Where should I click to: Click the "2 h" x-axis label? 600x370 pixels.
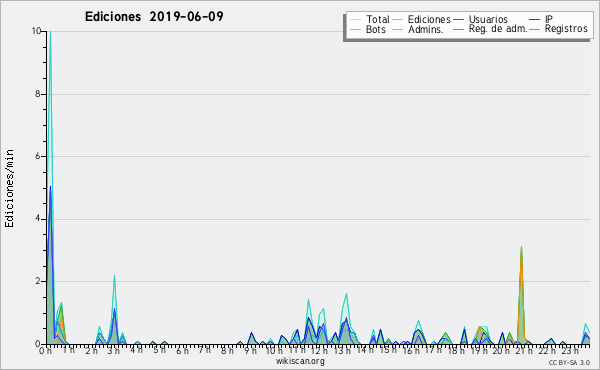(x=91, y=350)
